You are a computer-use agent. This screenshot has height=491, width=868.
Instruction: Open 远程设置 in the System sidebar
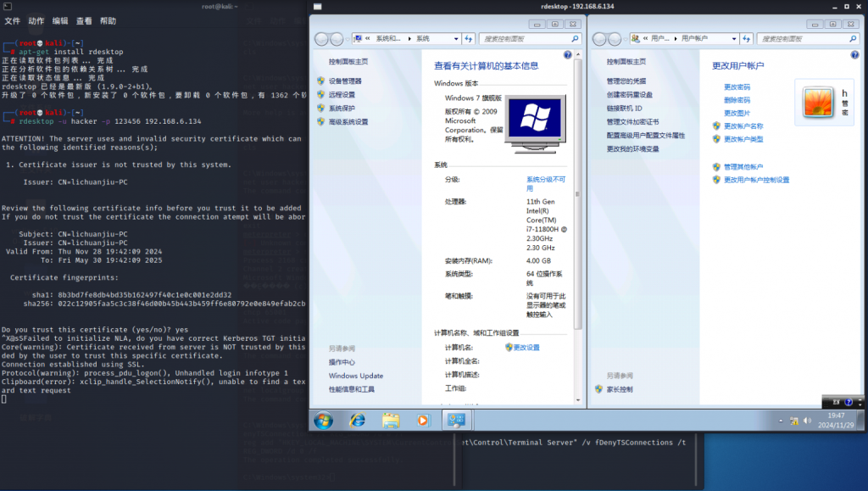coord(342,95)
